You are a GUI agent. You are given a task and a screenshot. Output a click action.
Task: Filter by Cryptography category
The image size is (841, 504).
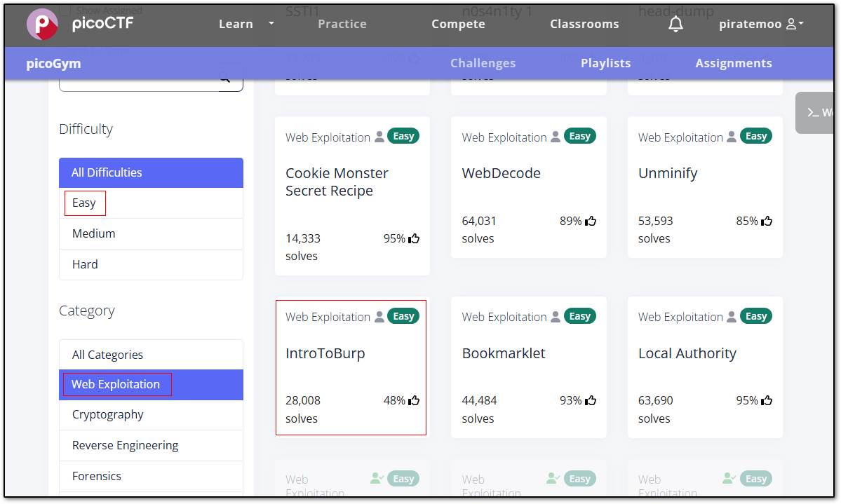[x=152, y=415]
